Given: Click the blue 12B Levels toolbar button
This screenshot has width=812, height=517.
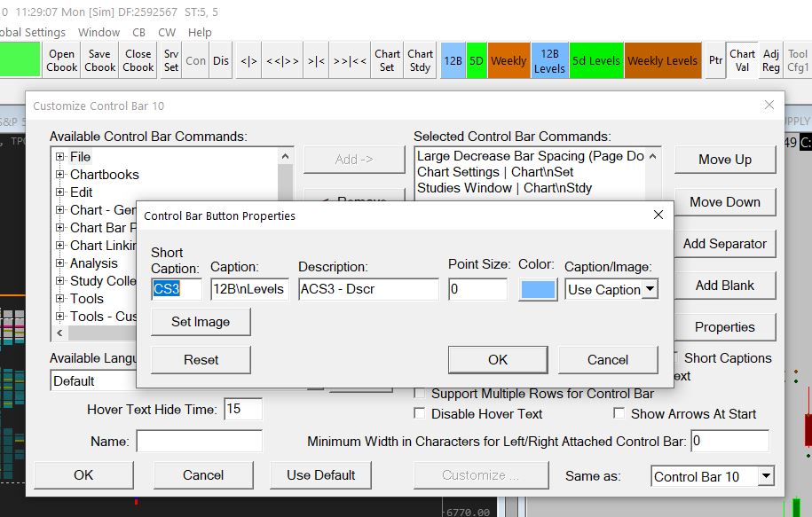Looking at the screenshot, I should coord(549,60).
